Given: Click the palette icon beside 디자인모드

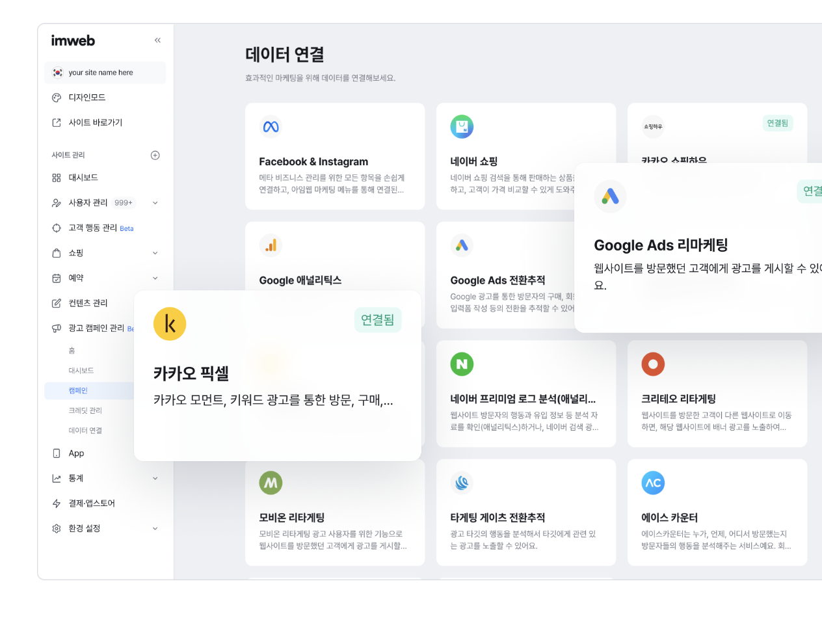Looking at the screenshot, I should pyautogui.click(x=57, y=98).
